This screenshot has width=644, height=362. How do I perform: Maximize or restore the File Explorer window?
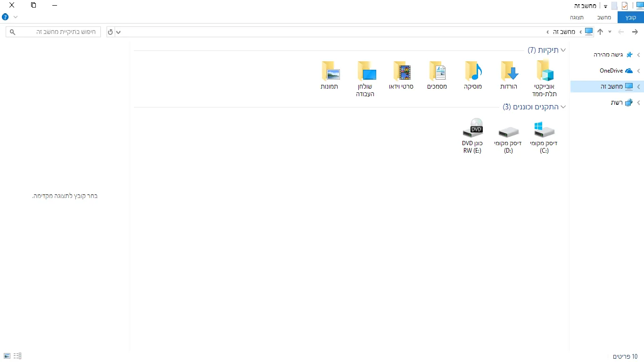33,5
